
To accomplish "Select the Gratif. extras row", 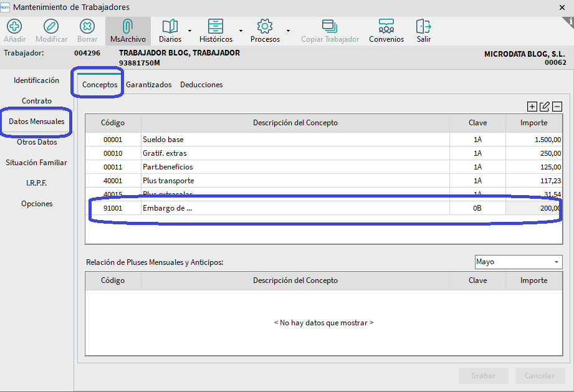I will point(323,153).
